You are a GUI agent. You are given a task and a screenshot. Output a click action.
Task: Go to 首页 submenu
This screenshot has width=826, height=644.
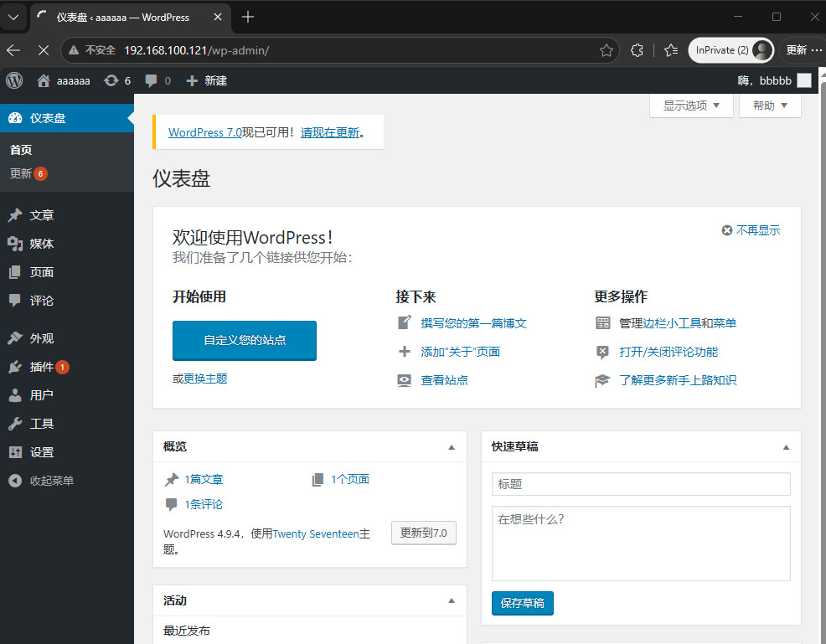[x=21, y=150]
